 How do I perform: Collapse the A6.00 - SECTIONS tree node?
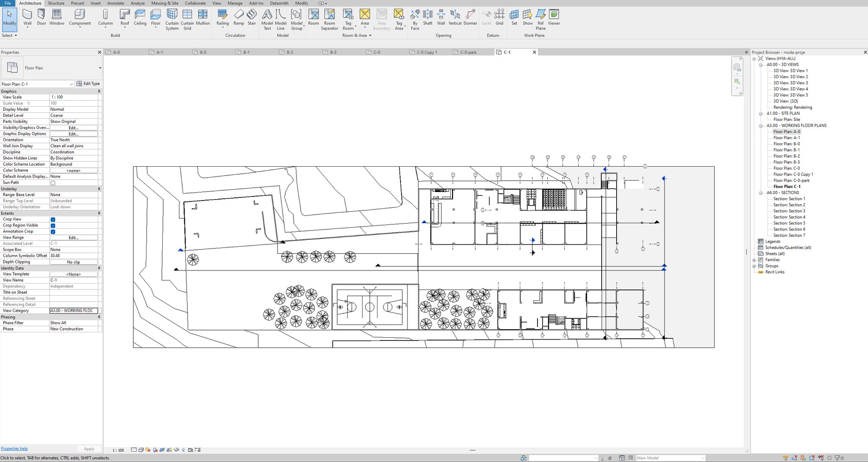tap(761, 193)
